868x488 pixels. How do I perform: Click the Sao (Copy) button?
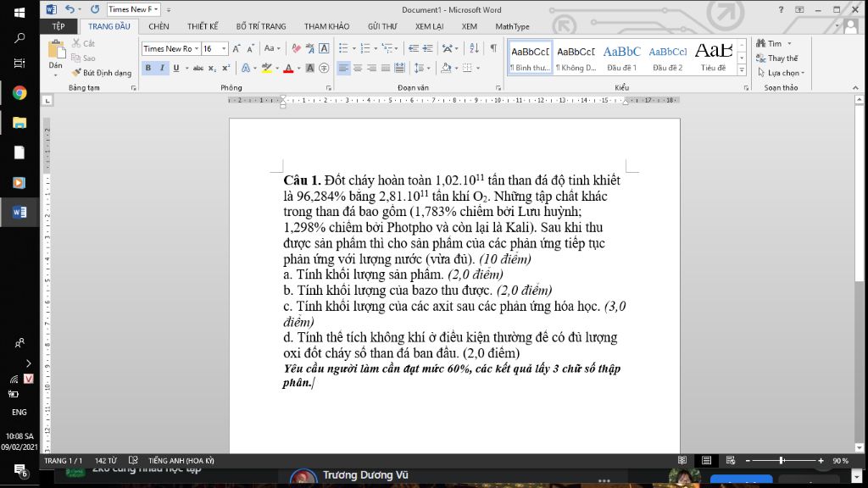83,58
